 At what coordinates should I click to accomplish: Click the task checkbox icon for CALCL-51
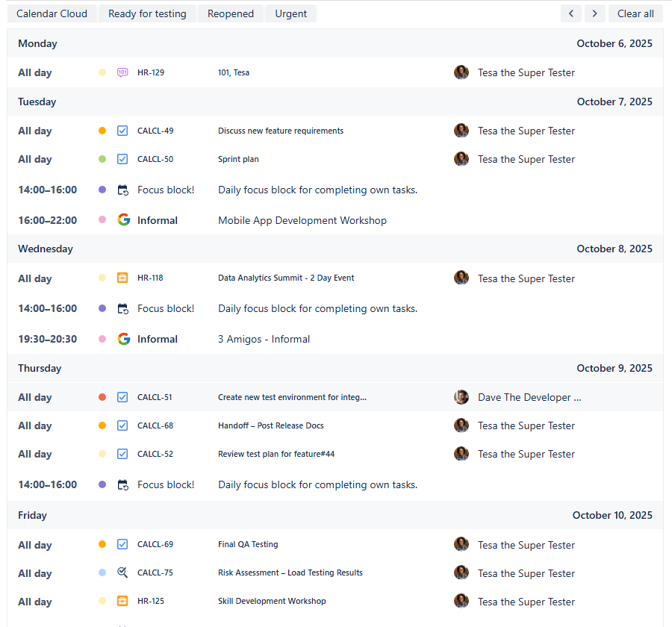(x=122, y=397)
